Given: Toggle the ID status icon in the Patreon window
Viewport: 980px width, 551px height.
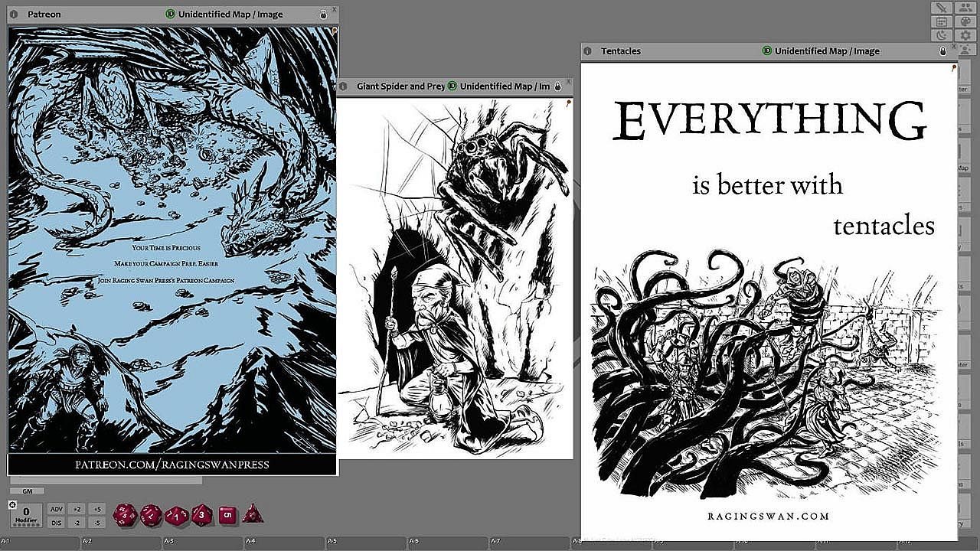Looking at the screenshot, I should pyautogui.click(x=170, y=15).
